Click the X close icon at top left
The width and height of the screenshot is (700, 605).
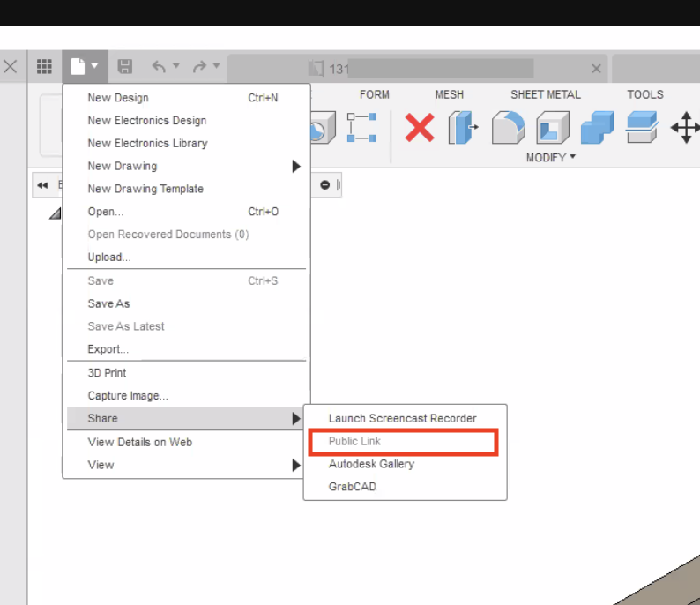click(11, 66)
